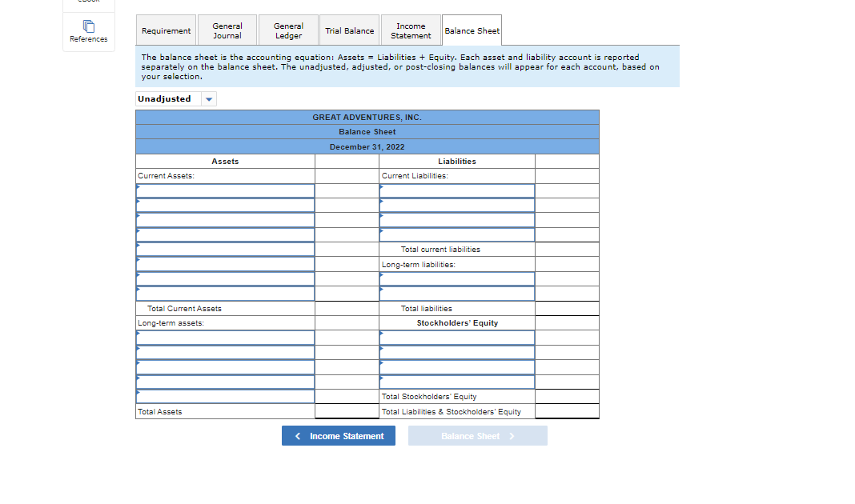Click the 'Total Assets' label
Viewport: 855px width, 504px height.
160,412
